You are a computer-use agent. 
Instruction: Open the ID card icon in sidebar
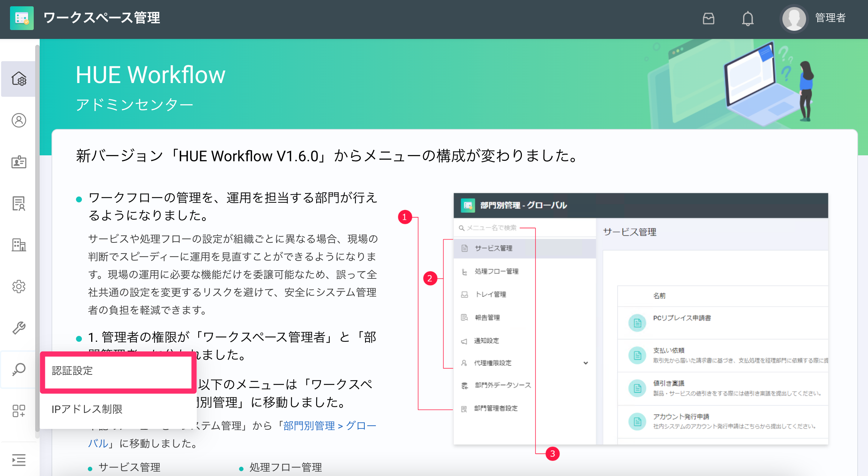(19, 162)
